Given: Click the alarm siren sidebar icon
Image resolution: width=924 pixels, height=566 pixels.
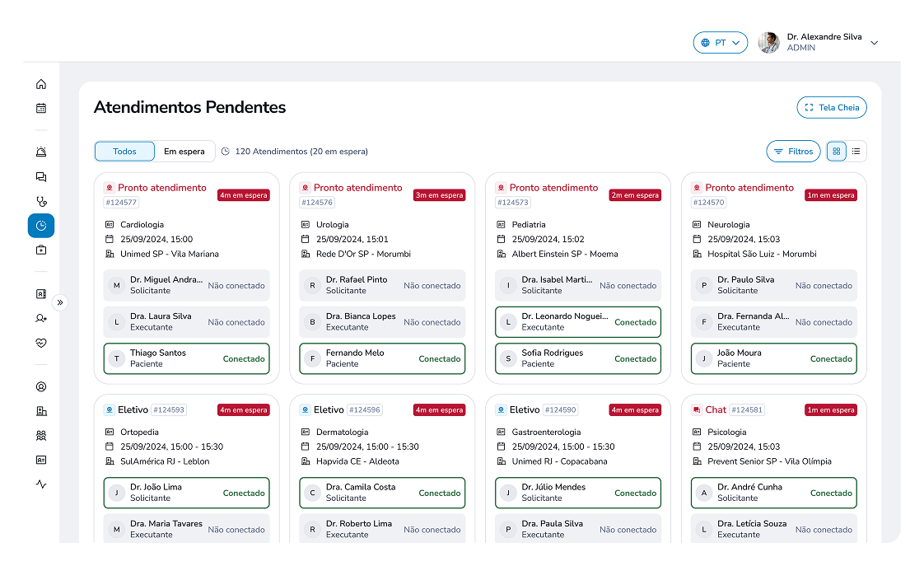Looking at the screenshot, I should 41,152.
